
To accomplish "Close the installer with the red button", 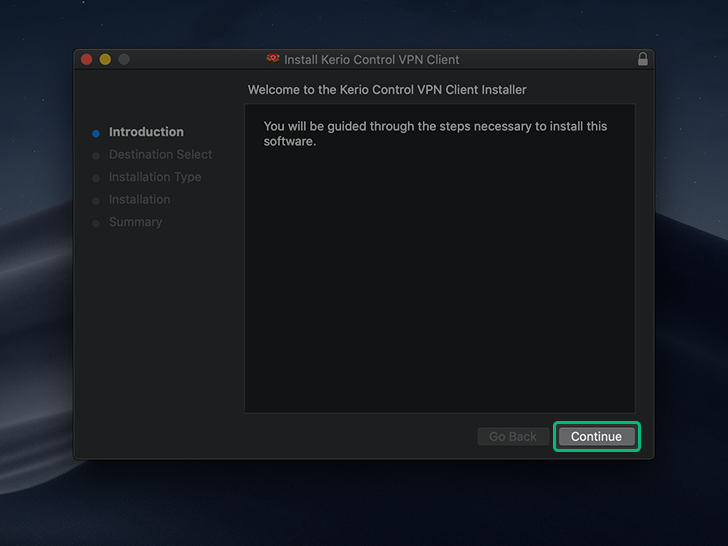I will (x=86, y=59).
